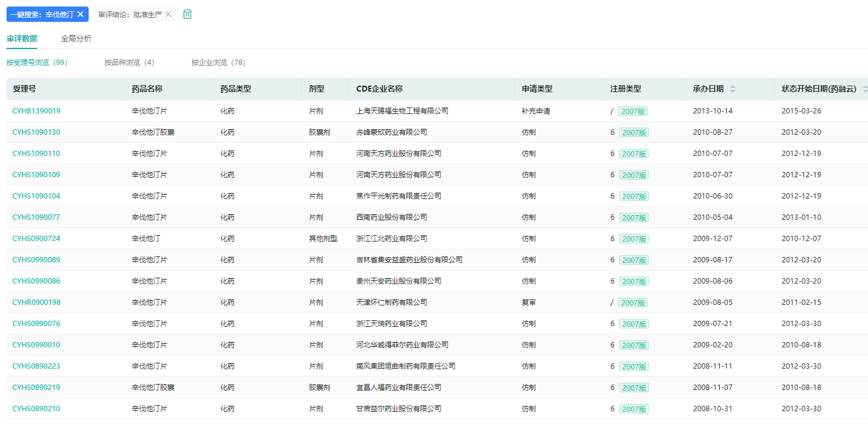Sort by 承办日期 column arrows
The width and height of the screenshot is (868, 423).
(x=733, y=89)
